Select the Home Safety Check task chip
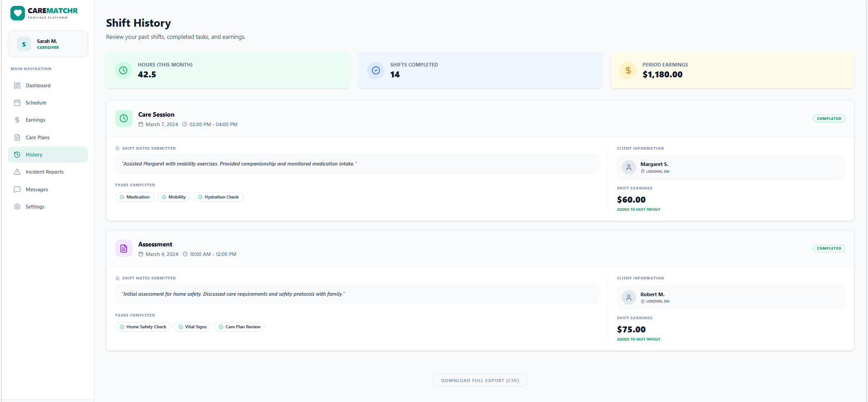This screenshot has height=402, width=868. coord(143,327)
